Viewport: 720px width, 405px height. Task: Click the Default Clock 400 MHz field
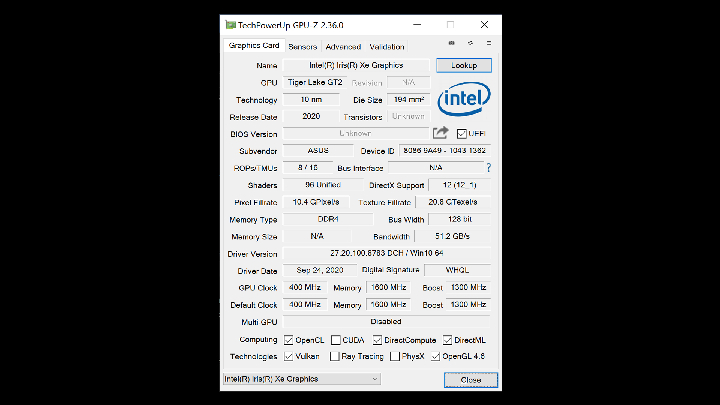point(305,304)
